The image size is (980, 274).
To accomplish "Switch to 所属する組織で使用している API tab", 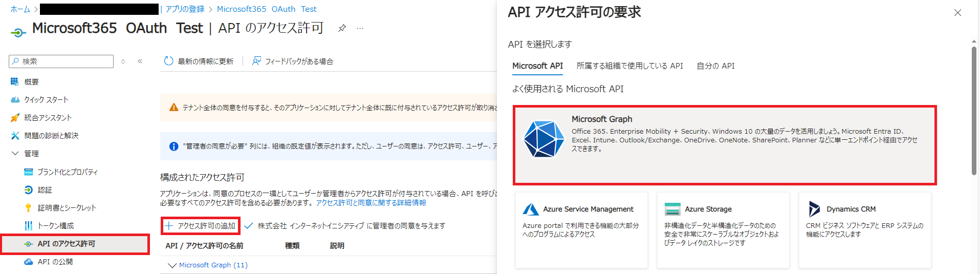I will pos(629,66).
